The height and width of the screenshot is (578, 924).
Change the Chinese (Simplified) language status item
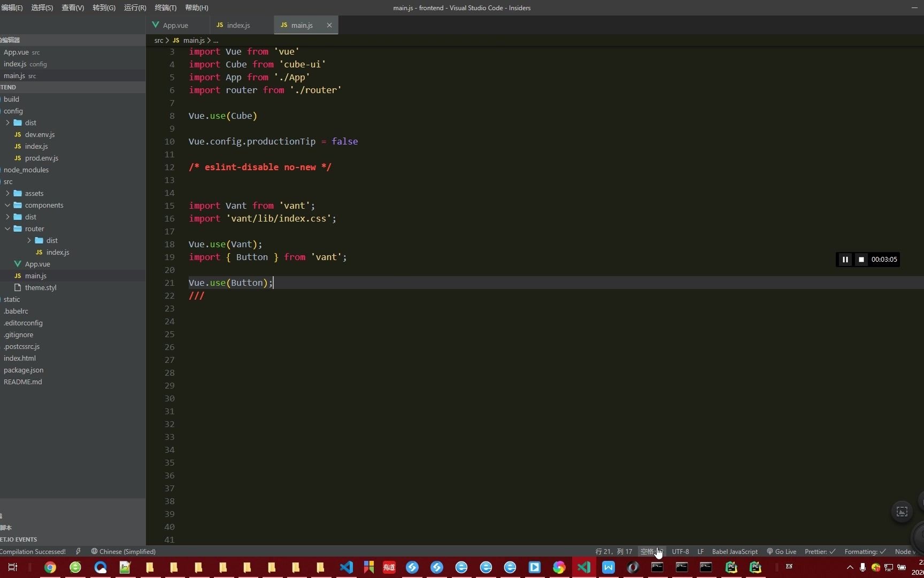coord(124,551)
